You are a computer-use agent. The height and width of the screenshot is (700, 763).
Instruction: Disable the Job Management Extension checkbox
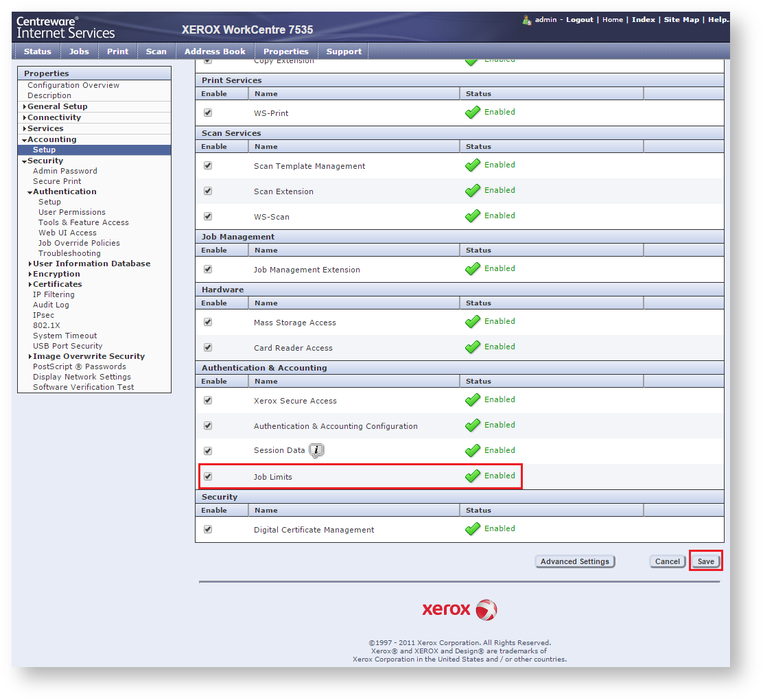coord(208,269)
